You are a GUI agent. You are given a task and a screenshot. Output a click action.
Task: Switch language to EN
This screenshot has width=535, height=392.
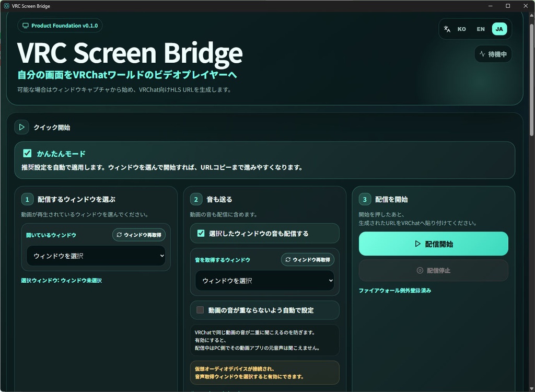click(x=481, y=29)
